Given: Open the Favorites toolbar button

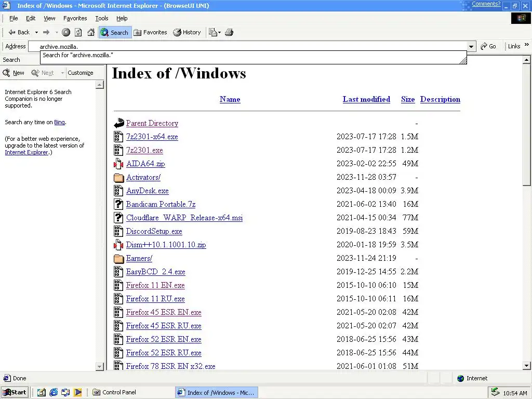Looking at the screenshot, I should tap(150, 32).
